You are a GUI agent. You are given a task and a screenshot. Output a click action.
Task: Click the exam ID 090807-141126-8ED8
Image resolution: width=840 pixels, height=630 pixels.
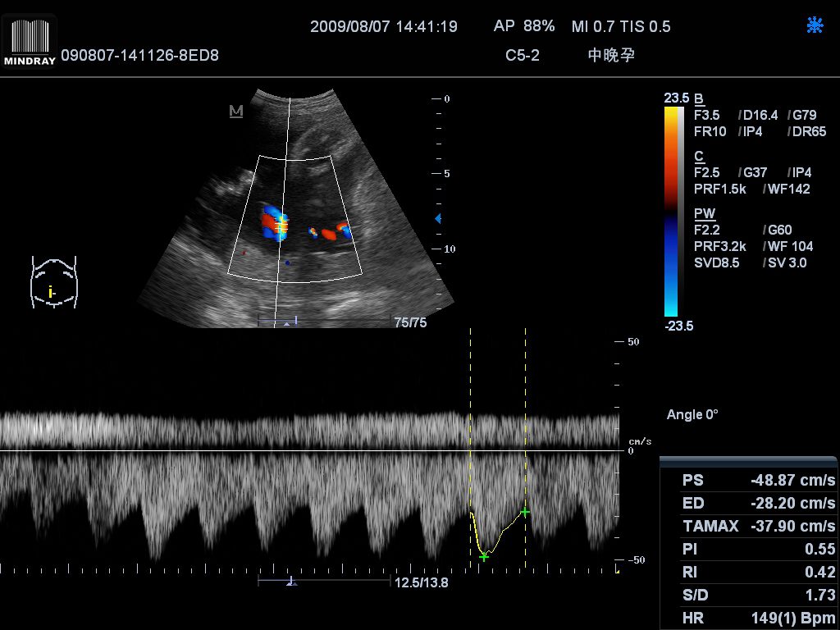(x=140, y=56)
